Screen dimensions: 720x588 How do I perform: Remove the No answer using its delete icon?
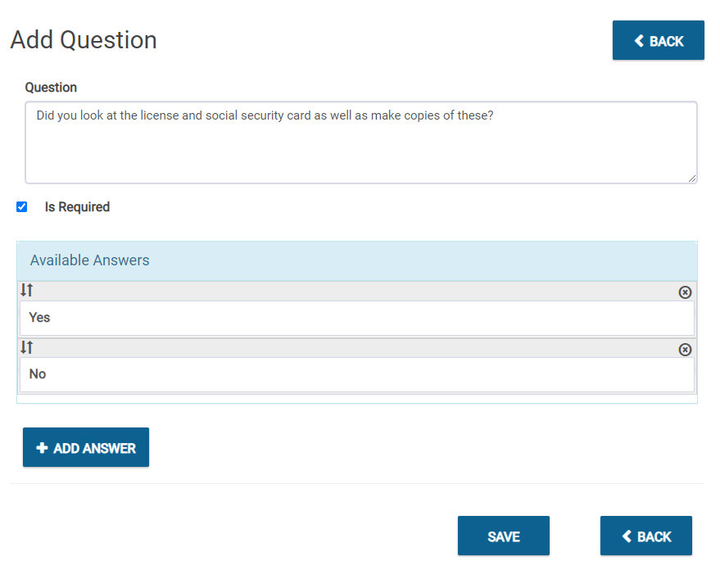pos(686,349)
